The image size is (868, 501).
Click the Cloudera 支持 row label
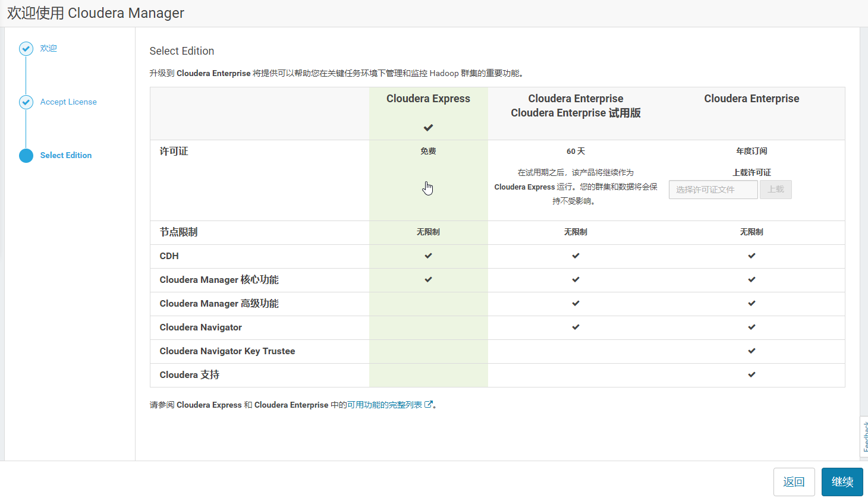point(189,374)
